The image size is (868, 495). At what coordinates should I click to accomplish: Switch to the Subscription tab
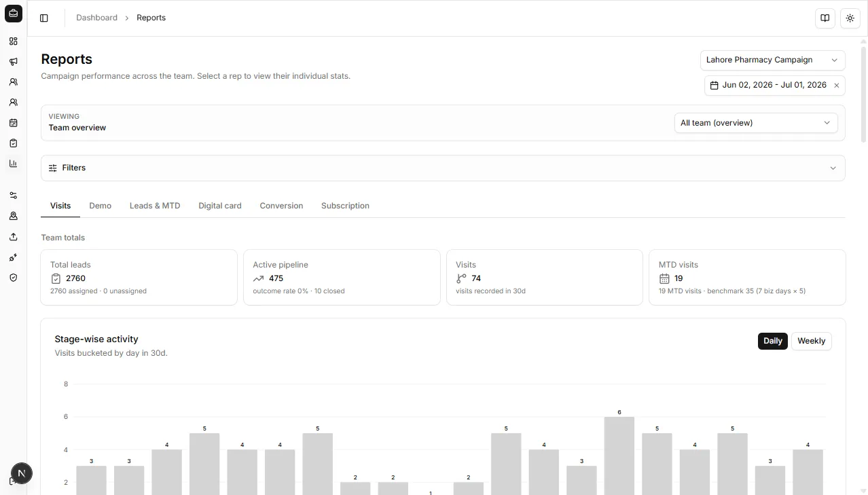tap(345, 206)
